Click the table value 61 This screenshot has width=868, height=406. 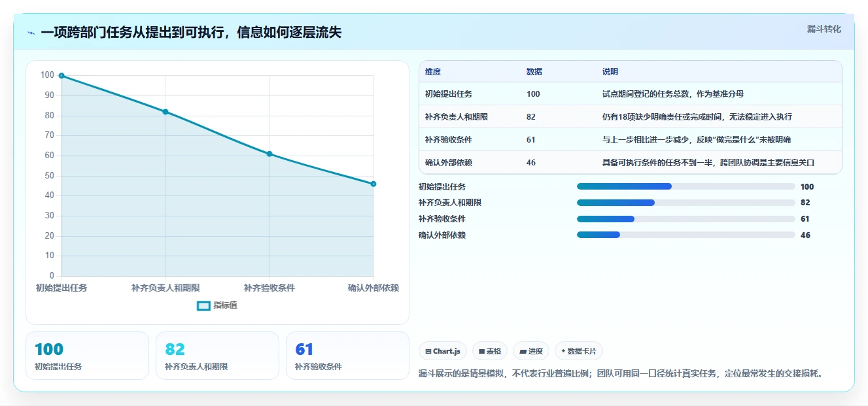(531, 140)
